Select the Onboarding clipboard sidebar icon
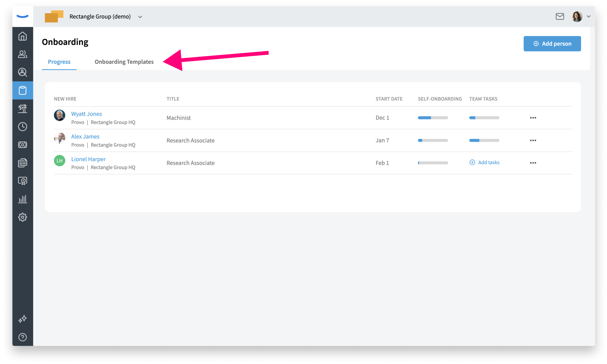The image size is (607, 364). (23, 90)
